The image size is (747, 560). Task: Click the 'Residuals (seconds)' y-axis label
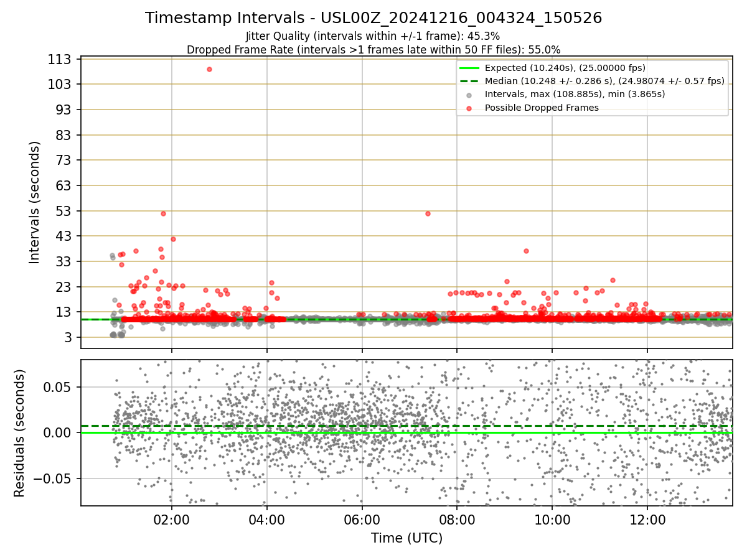point(20,433)
